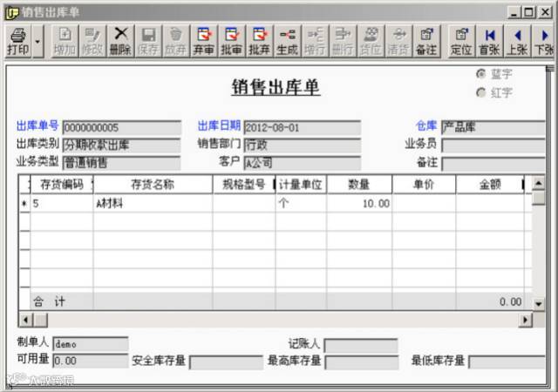Click the 存货编码 column header
Image resolution: width=558 pixels, height=392 pixels.
[x=62, y=185]
